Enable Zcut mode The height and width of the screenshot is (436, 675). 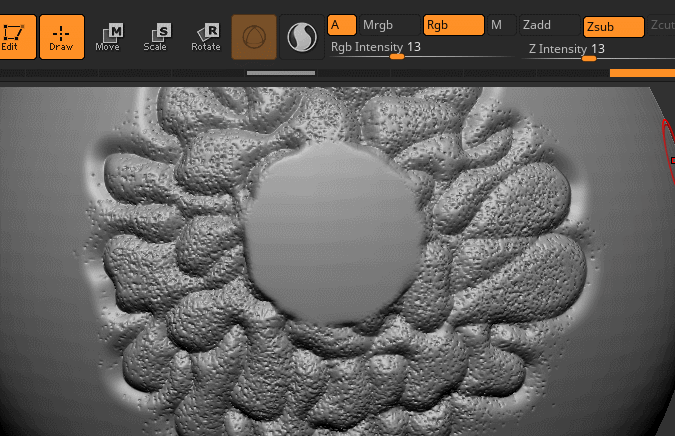(661, 25)
